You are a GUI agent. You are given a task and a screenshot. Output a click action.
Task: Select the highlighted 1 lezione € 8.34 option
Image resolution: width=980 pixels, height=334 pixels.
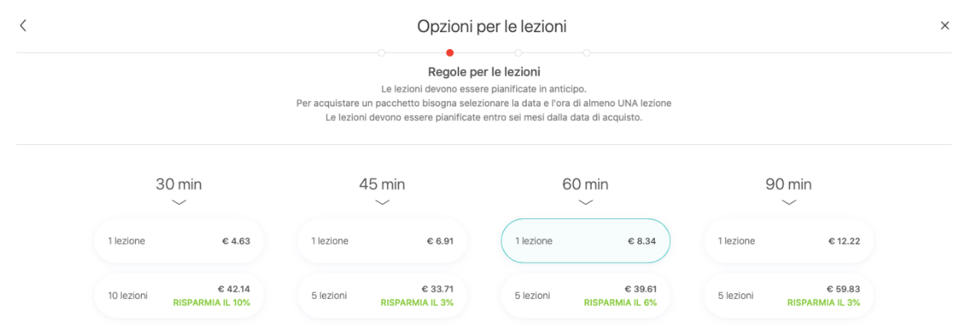(586, 241)
